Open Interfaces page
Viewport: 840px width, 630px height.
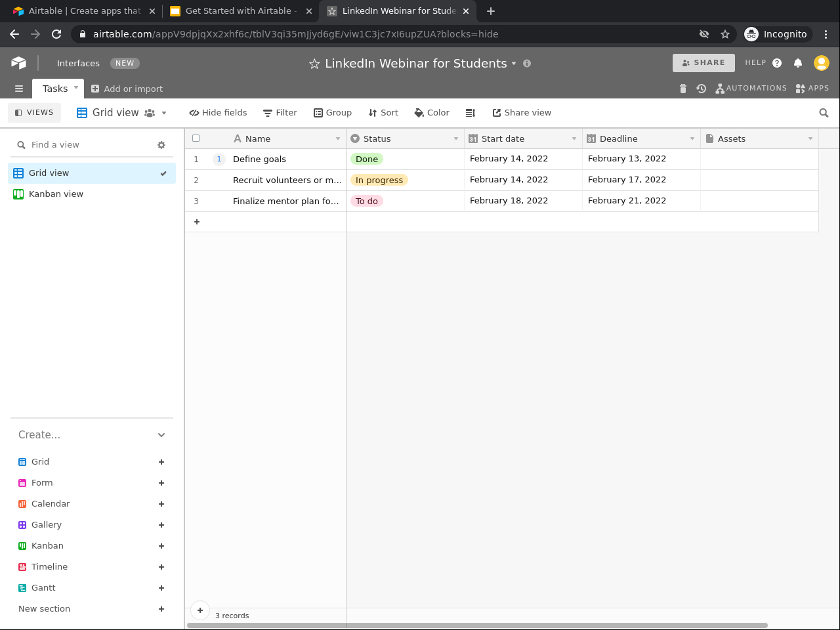tap(78, 64)
